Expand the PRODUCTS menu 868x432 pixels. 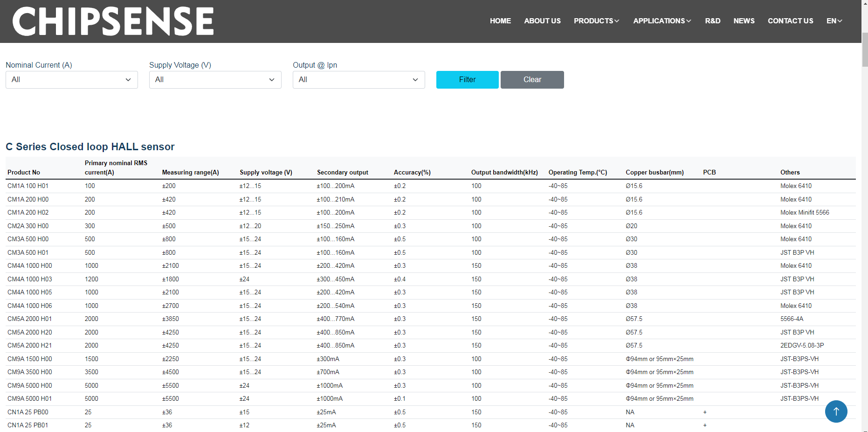(x=596, y=21)
